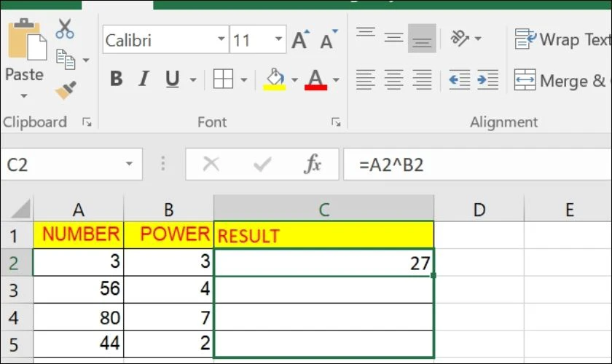
Task: Click the Copy icon in Clipboard
Action: 66,58
